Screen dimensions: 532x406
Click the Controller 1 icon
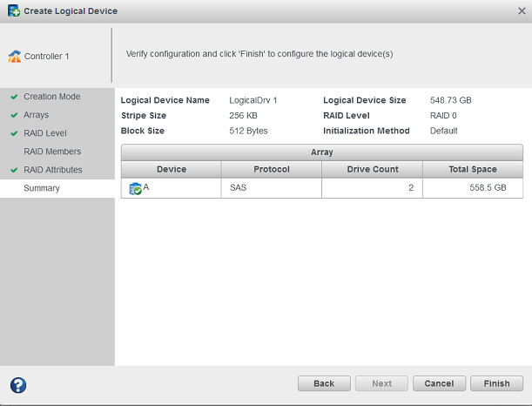point(14,57)
